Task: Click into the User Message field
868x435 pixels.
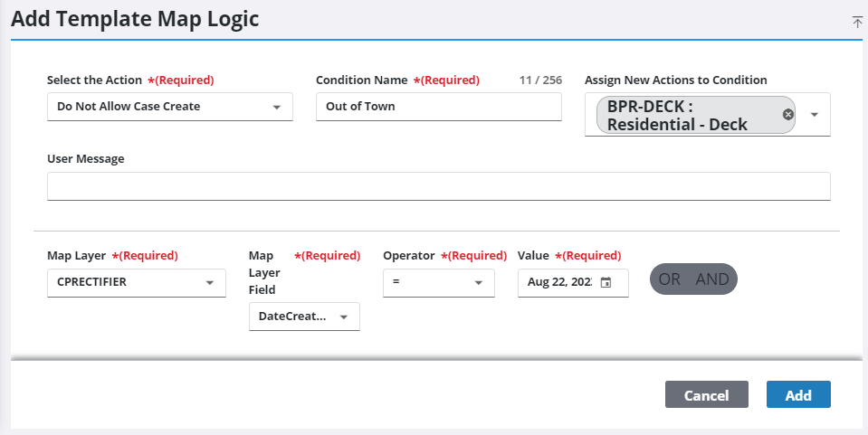Action: click(438, 186)
